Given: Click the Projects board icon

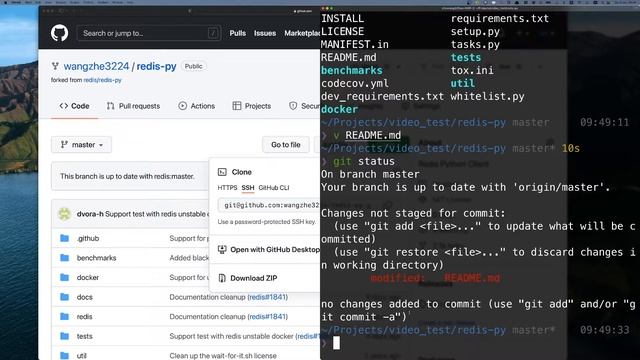Looking at the screenshot, I should (x=237, y=106).
